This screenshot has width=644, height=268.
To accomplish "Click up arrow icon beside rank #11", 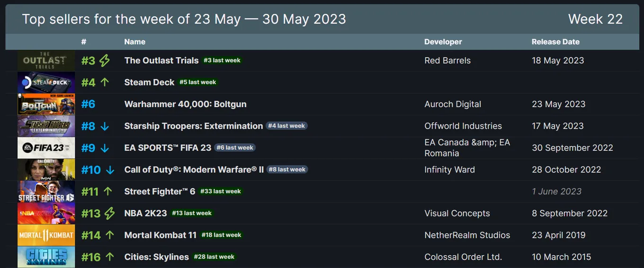I will click(108, 191).
